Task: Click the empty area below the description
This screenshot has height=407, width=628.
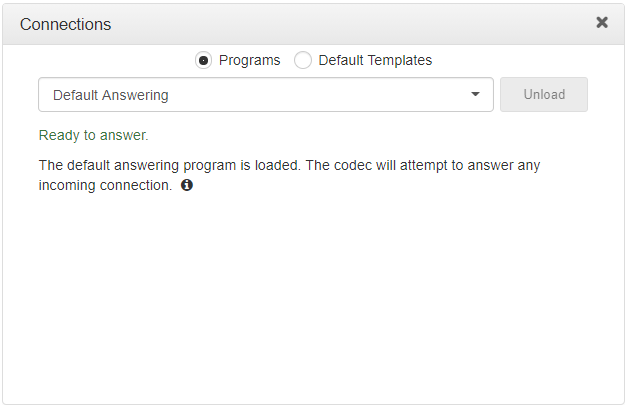Action: click(314, 300)
